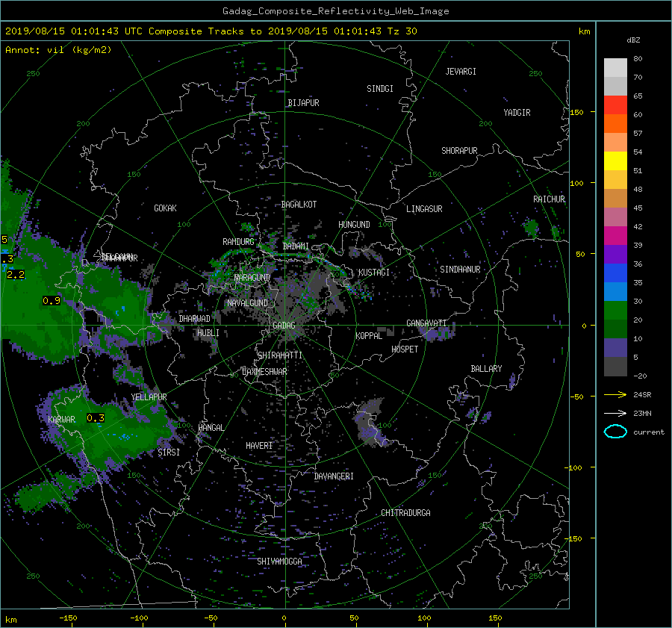This screenshot has height=628, width=672.
Task: Click the HOSPET city label
Action: pyautogui.click(x=405, y=349)
